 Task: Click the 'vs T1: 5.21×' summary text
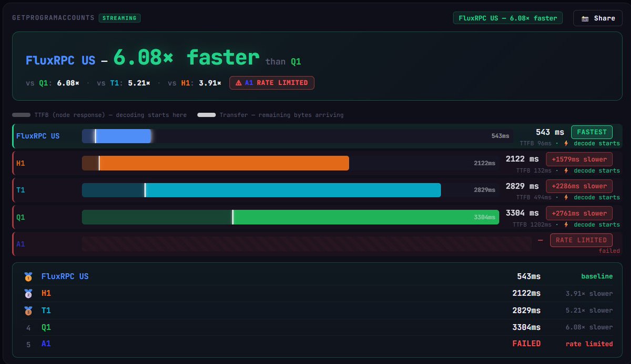click(x=124, y=83)
